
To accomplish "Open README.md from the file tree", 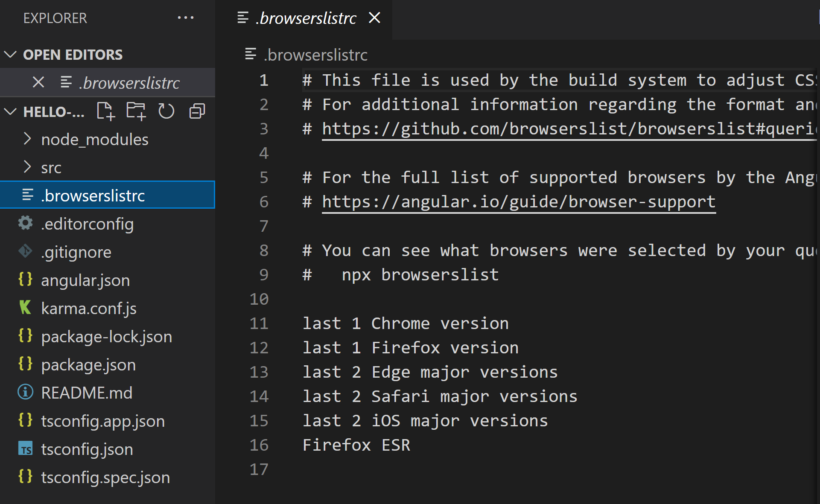I will [87, 393].
